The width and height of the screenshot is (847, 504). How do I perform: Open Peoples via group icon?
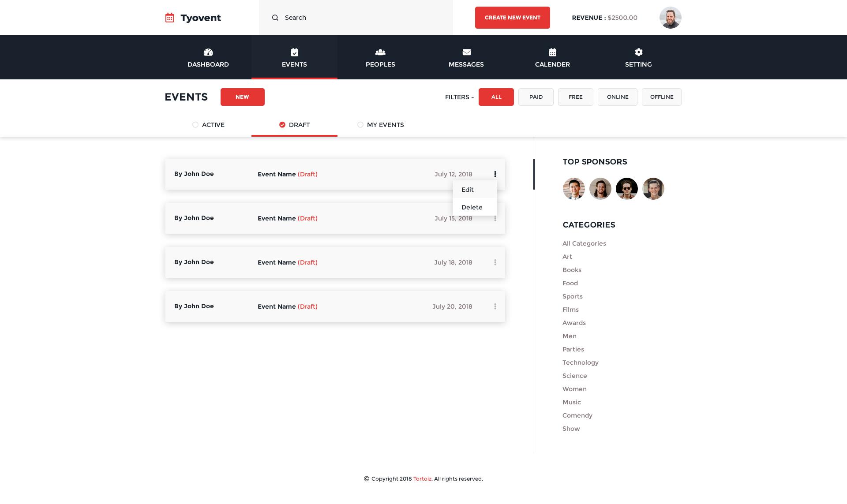(x=380, y=52)
